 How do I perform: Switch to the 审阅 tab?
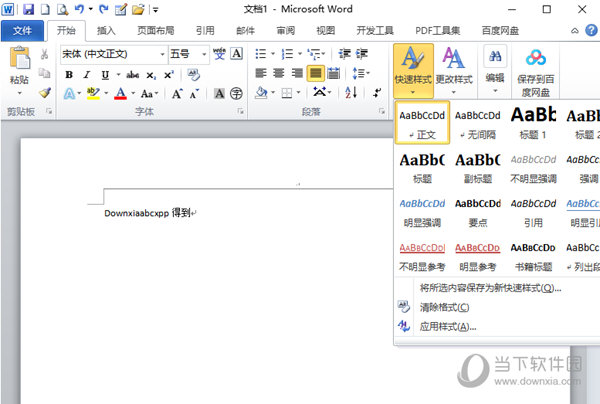pyautogui.click(x=286, y=31)
